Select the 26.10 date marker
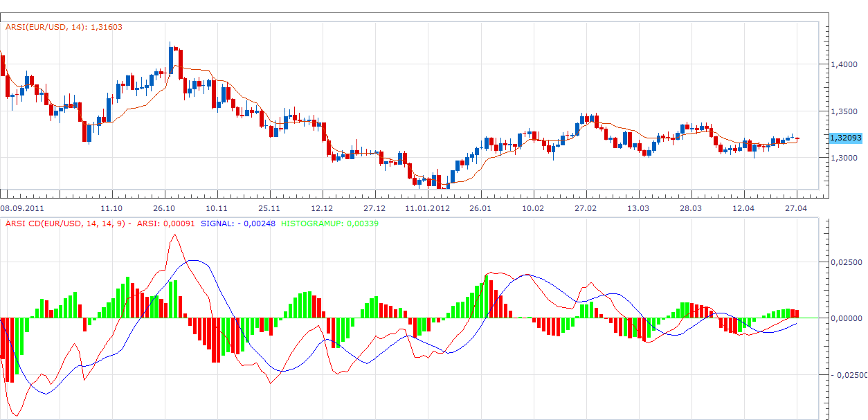Screen dimensions: 868x420 click(x=164, y=208)
